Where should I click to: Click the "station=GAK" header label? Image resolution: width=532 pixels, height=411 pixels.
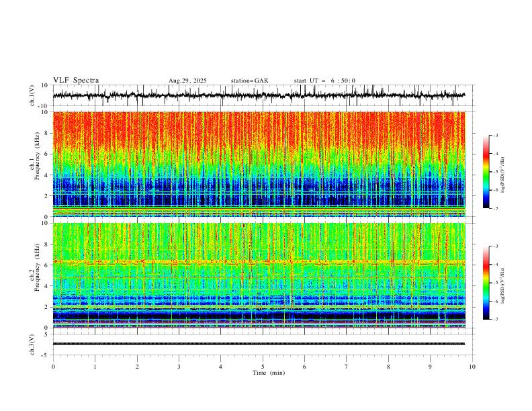click(249, 81)
